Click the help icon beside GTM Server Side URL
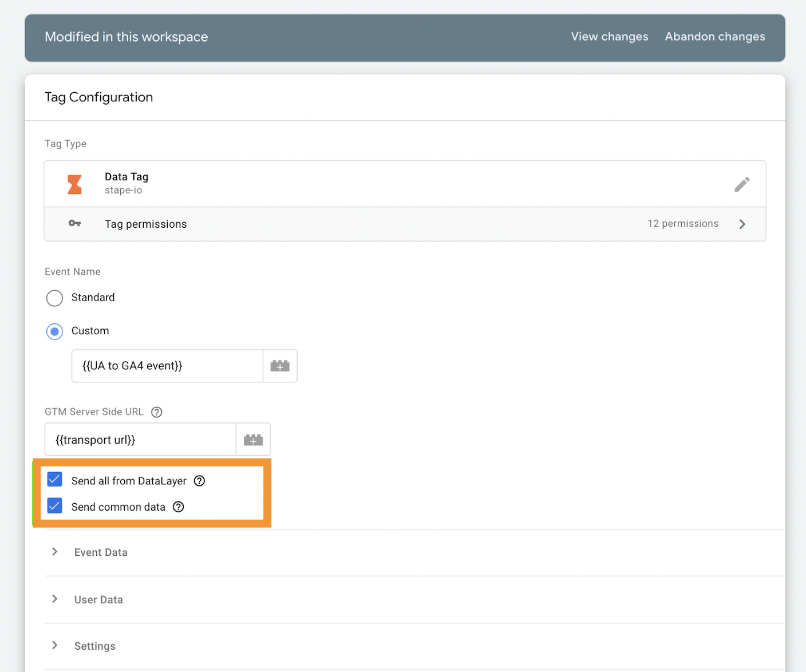The height and width of the screenshot is (672, 806). [x=156, y=412]
